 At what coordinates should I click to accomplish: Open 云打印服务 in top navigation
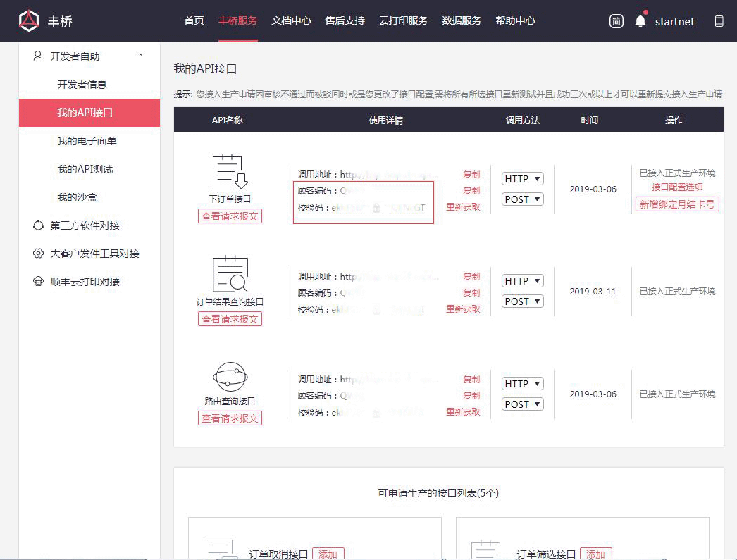(x=403, y=20)
